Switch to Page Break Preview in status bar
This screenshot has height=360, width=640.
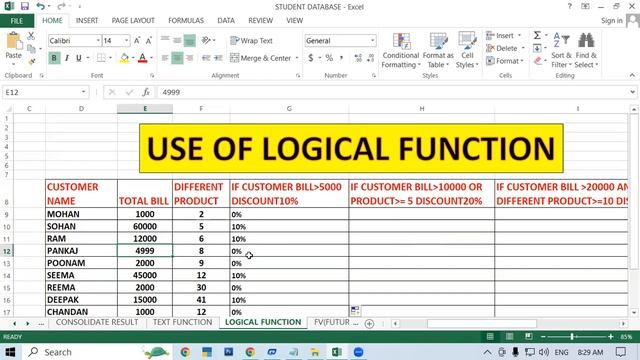click(529, 336)
